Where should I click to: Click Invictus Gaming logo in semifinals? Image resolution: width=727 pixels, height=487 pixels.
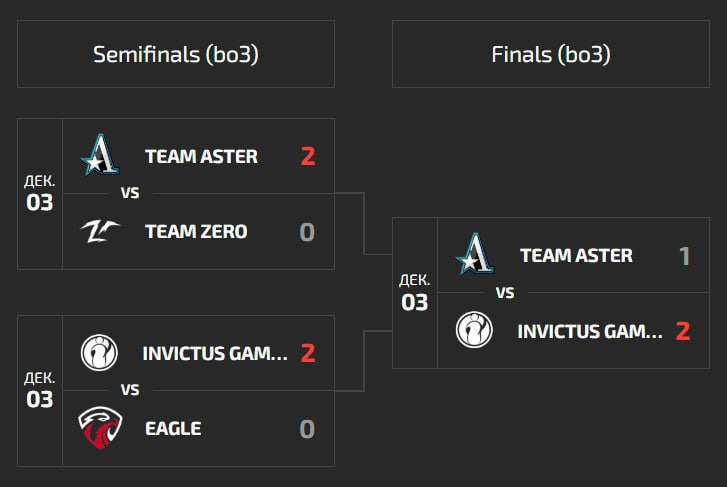[x=99, y=352]
